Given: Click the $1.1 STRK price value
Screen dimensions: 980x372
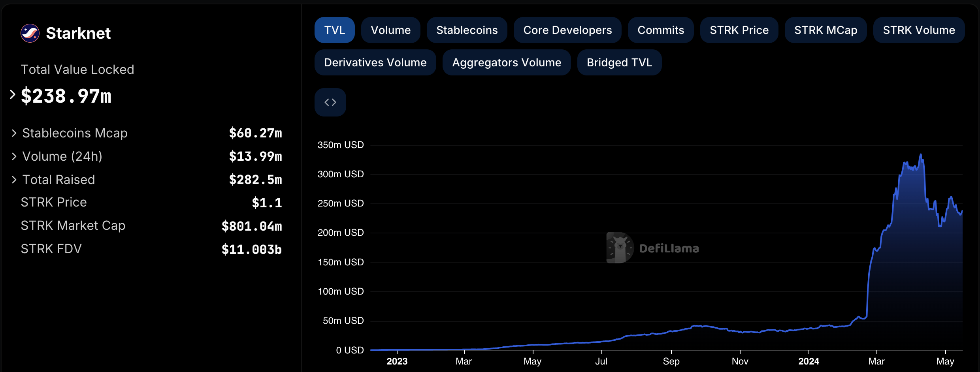Looking at the screenshot, I should 267,203.
